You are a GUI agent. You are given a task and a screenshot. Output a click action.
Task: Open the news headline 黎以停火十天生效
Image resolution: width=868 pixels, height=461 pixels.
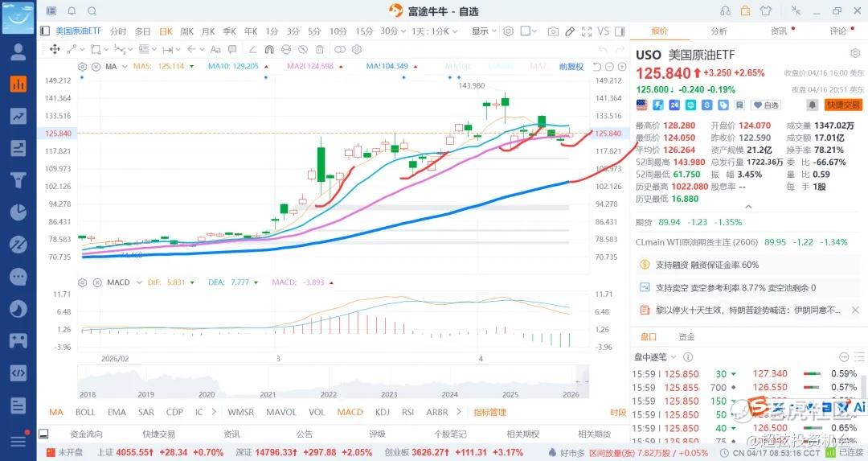pyautogui.click(x=748, y=311)
